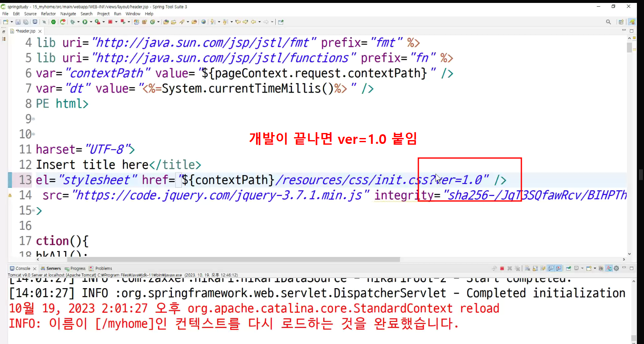
Task: Switch to the Servers tab
Action: (x=50, y=269)
